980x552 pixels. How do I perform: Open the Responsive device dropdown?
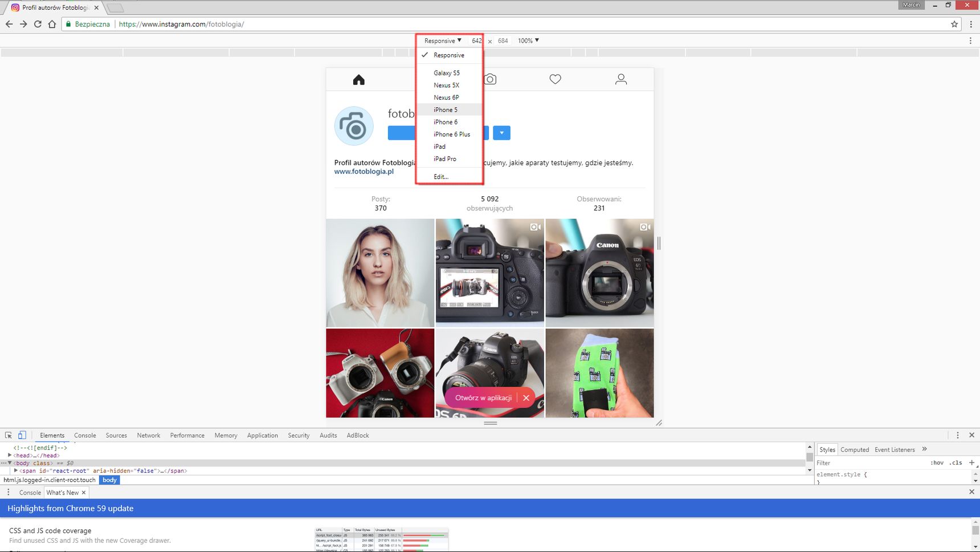click(443, 40)
